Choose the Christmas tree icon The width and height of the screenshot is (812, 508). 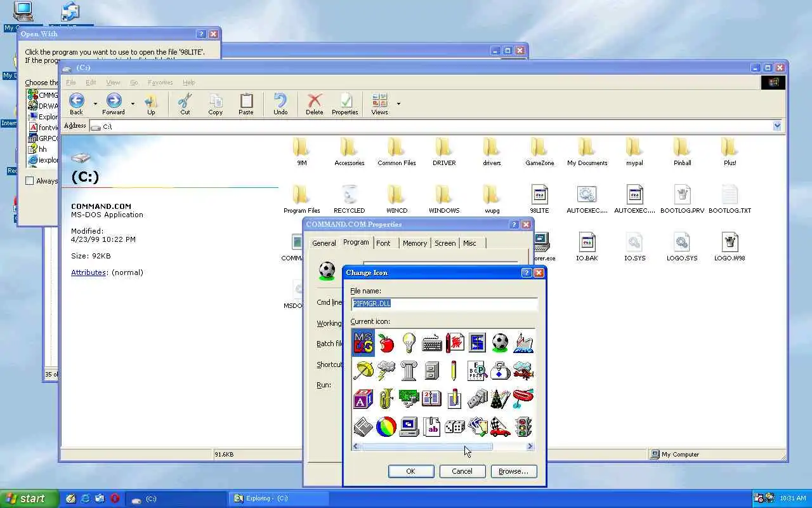[x=500, y=398]
